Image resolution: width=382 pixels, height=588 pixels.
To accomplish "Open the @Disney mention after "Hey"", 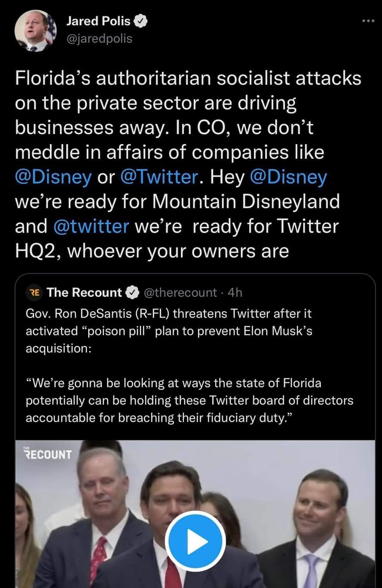I will click(x=288, y=176).
